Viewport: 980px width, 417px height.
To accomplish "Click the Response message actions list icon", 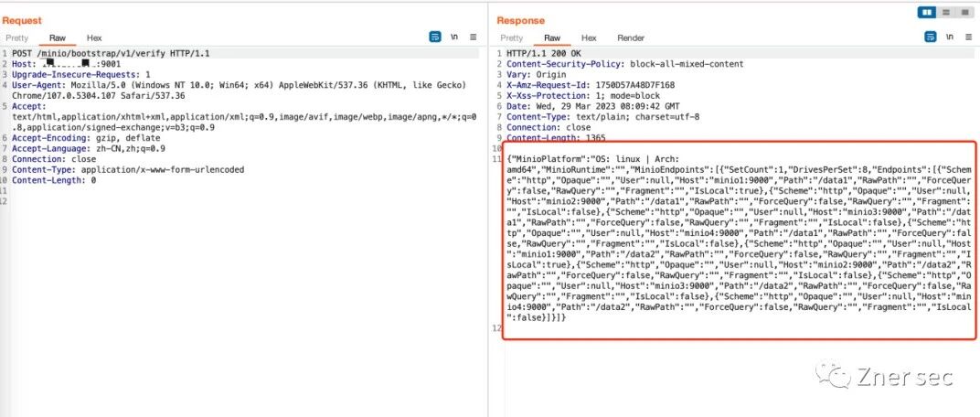I will click(931, 37).
